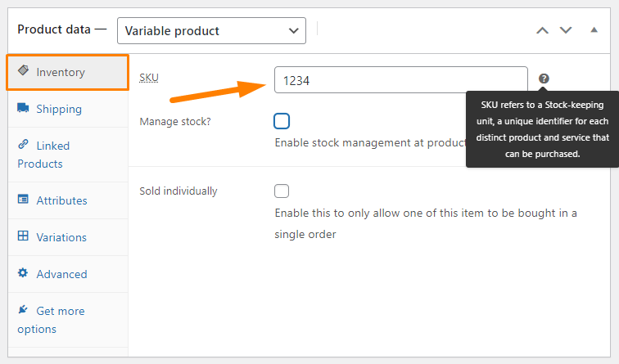Collapse the Product data panel triangle
The height and width of the screenshot is (364, 619).
[594, 29]
